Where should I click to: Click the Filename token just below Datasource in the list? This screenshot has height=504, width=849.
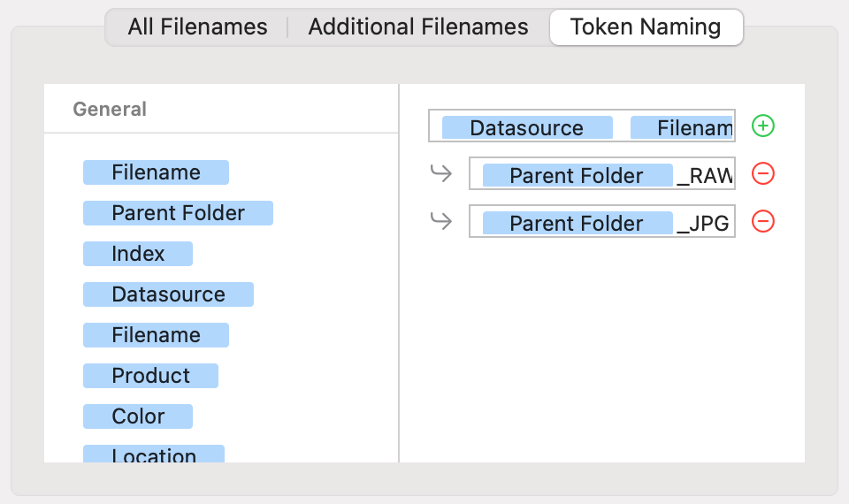(x=156, y=335)
